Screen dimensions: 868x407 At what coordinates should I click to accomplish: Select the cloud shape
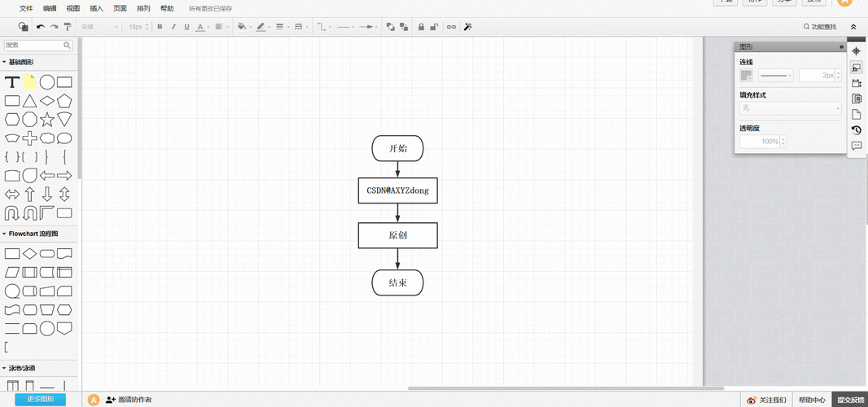(x=47, y=138)
